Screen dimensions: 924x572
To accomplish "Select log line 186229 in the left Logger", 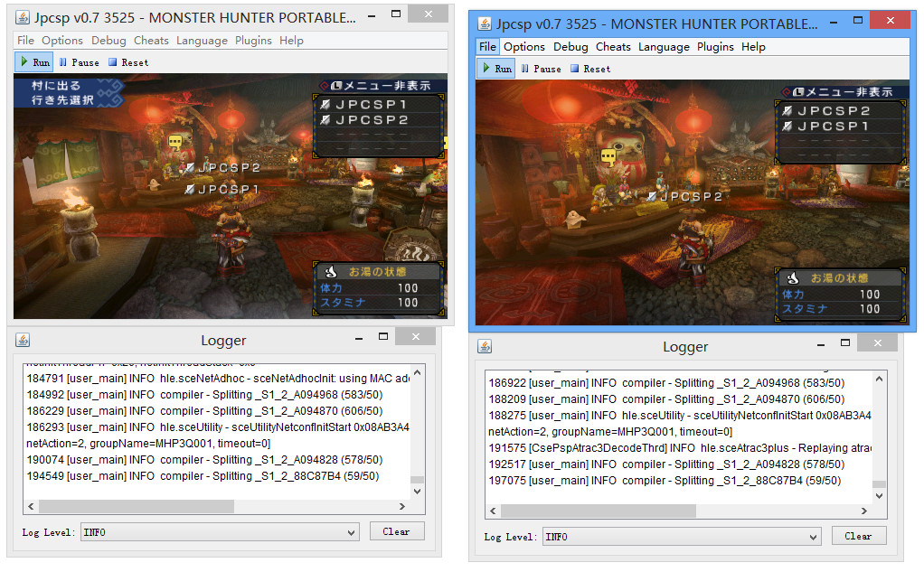I will (x=204, y=411).
